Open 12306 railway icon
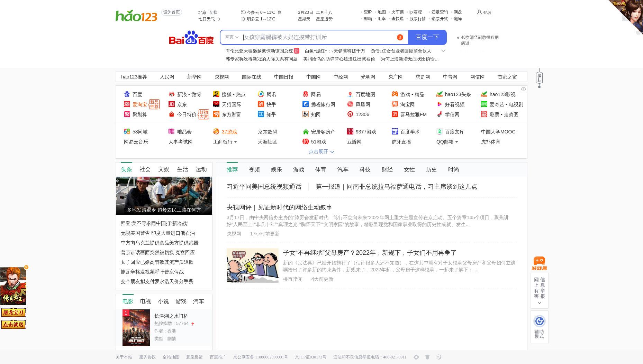 point(350,114)
